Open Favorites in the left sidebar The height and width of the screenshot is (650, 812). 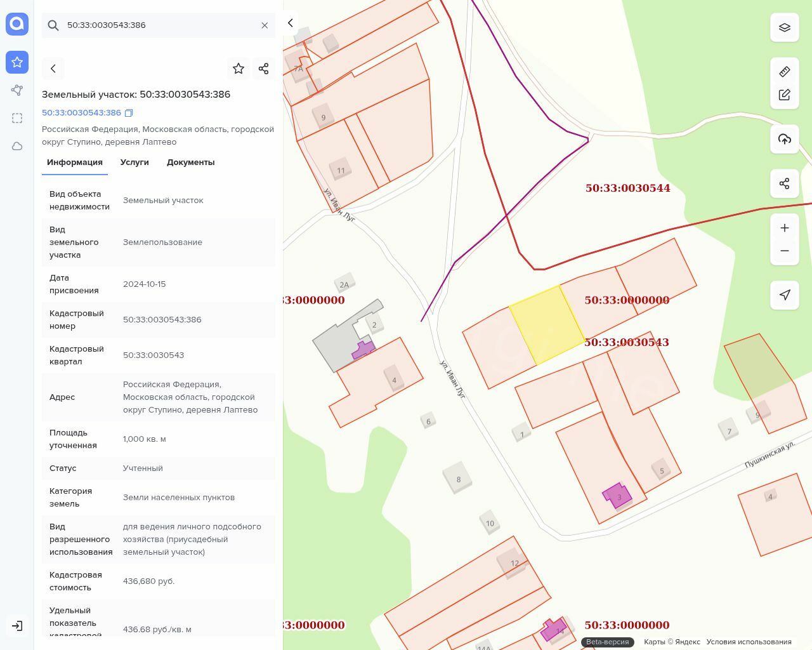(x=17, y=62)
